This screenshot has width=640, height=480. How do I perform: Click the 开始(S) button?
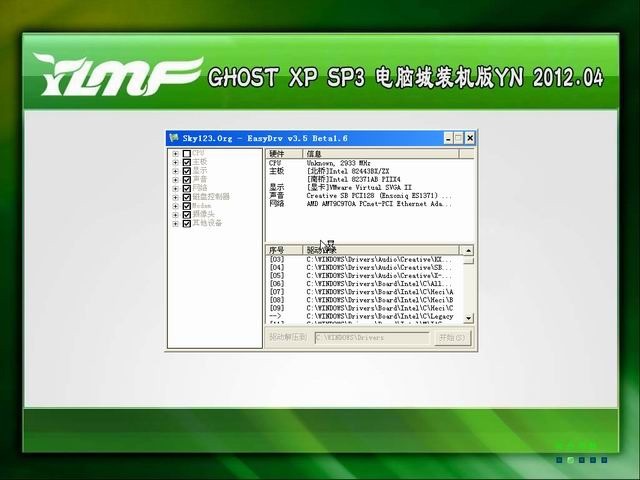[452, 338]
